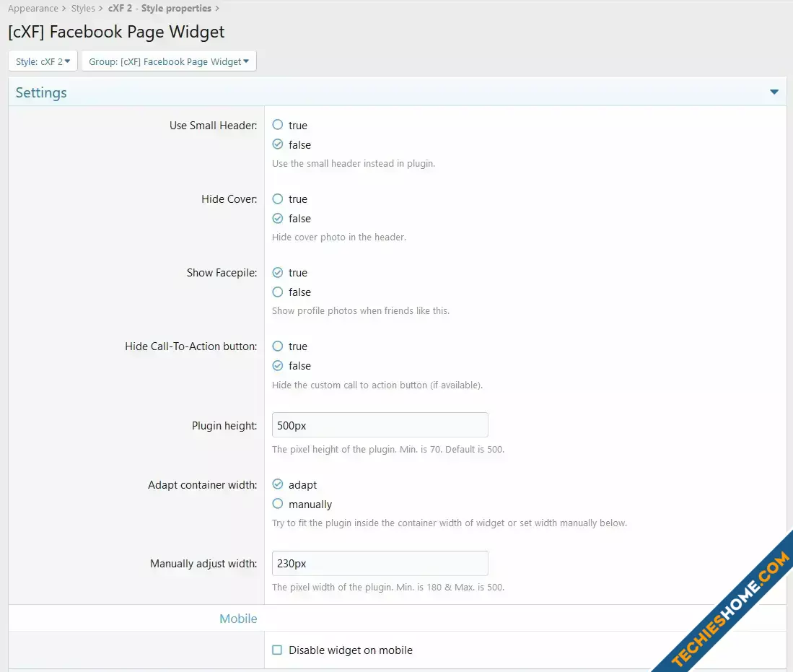Click the Plugin height label
Screen dimensions: 793x672
(x=224, y=426)
